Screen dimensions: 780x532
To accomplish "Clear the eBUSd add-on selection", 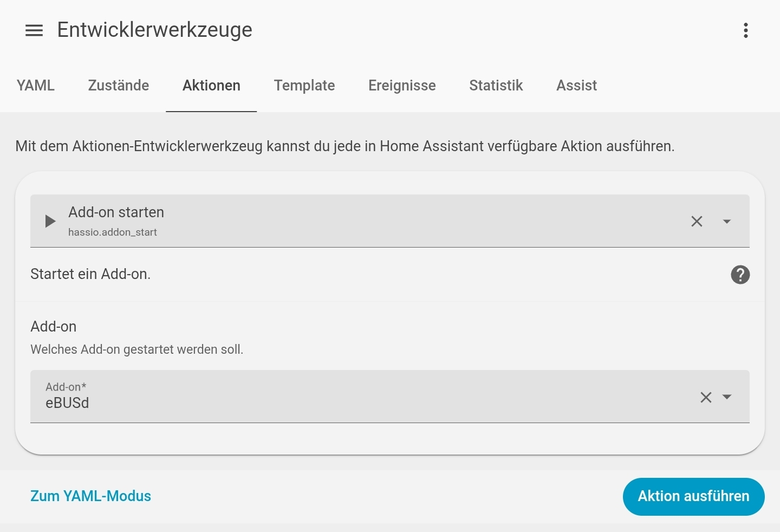I will 706,397.
